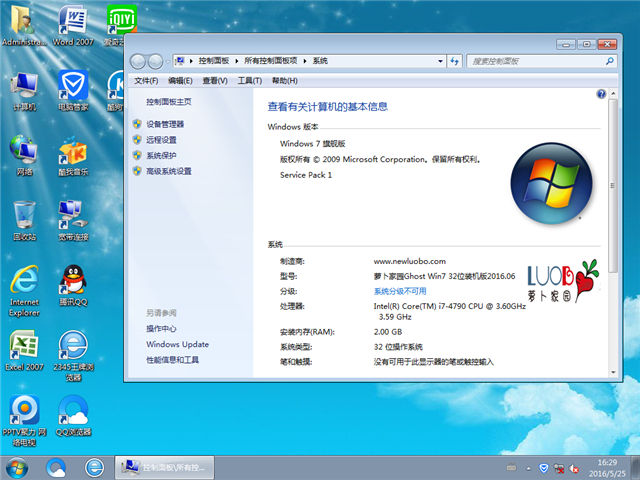
Task: Click scrollbar down arrow in system window
Action: 613,372
